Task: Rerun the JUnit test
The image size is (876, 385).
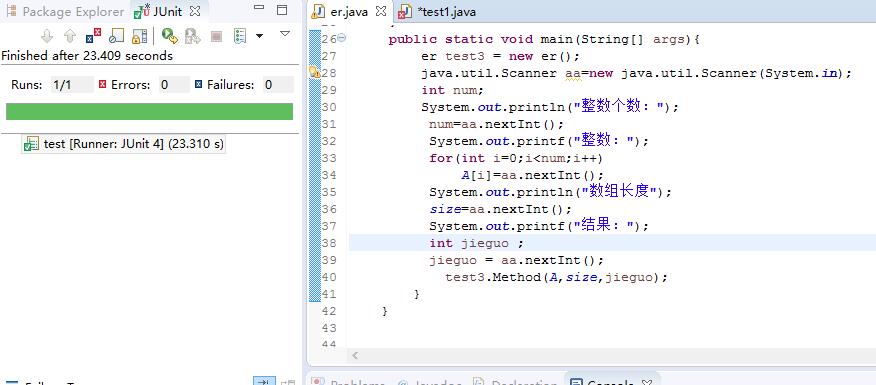Action: tap(169, 36)
